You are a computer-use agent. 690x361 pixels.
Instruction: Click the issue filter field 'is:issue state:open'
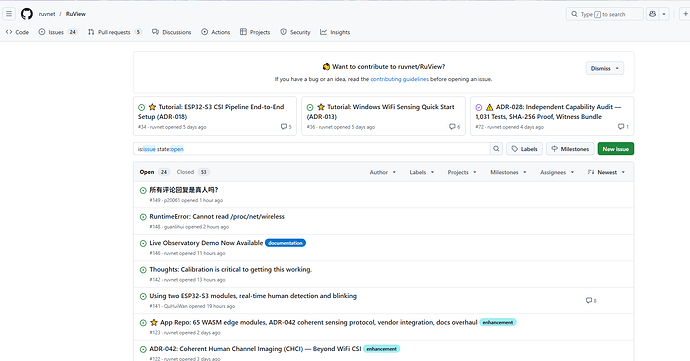pyautogui.click(x=312, y=149)
